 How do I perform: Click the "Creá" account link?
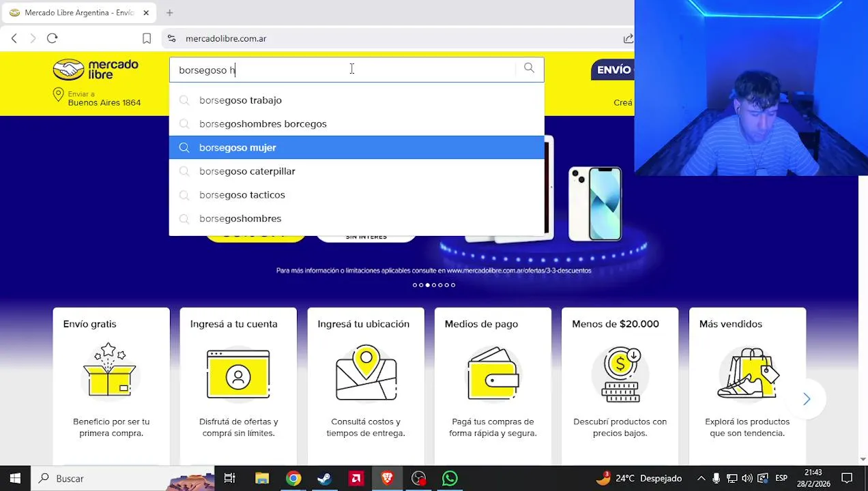623,102
